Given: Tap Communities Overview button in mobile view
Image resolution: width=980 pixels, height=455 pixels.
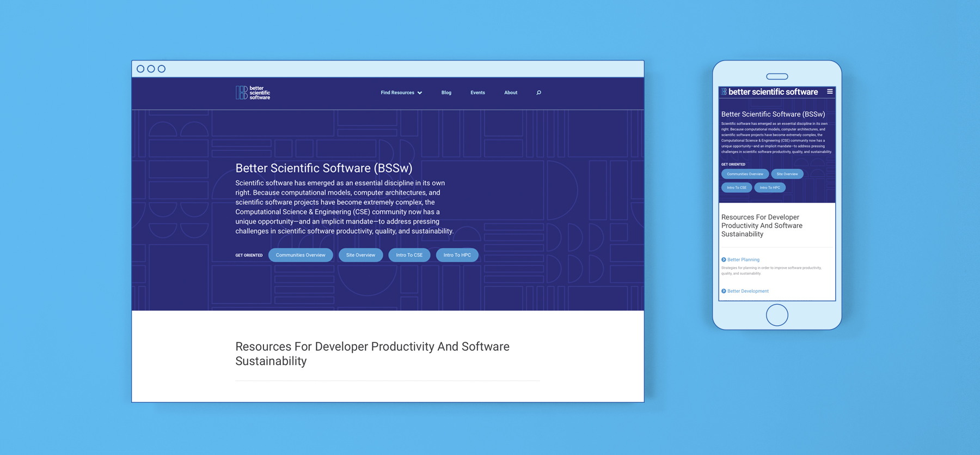Looking at the screenshot, I should (x=745, y=174).
